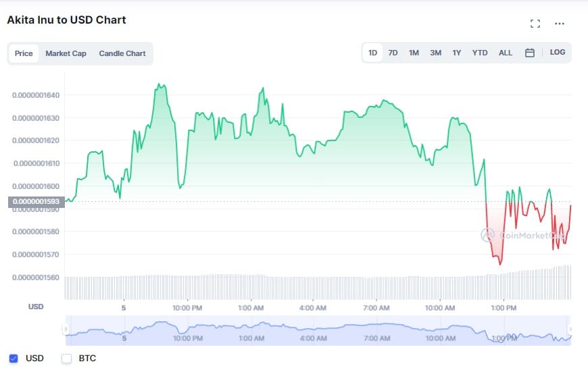Screen dimensions: 588x368
Task: Click the Akita Inu to USD Chart title
Action: click(x=66, y=20)
